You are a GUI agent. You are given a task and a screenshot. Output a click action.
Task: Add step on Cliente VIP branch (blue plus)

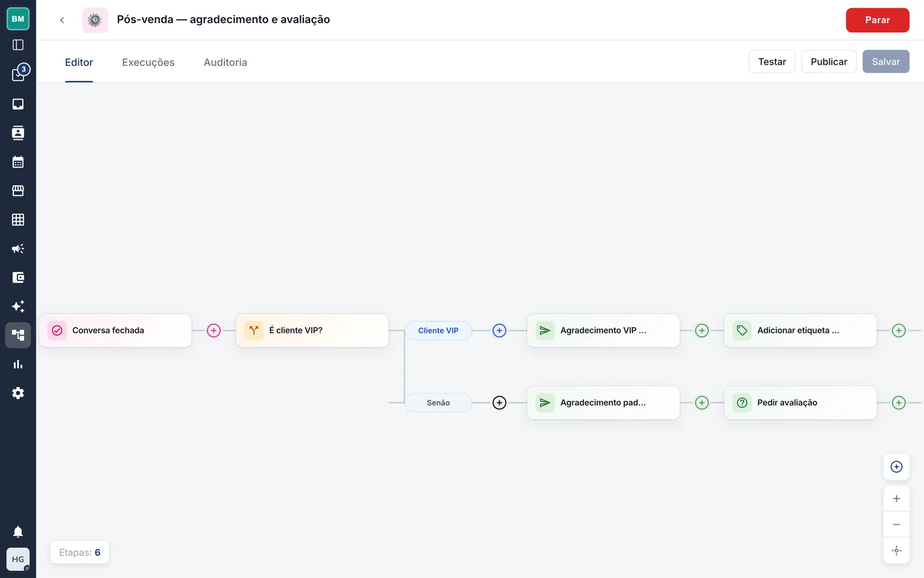[x=500, y=331]
